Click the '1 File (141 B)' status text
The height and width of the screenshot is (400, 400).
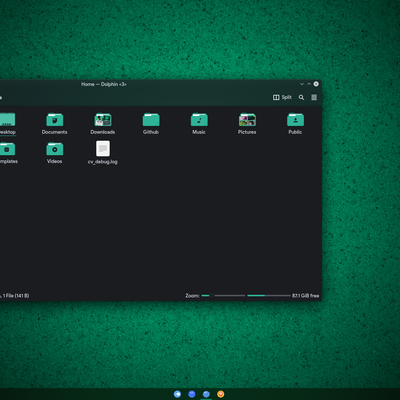coord(16,296)
